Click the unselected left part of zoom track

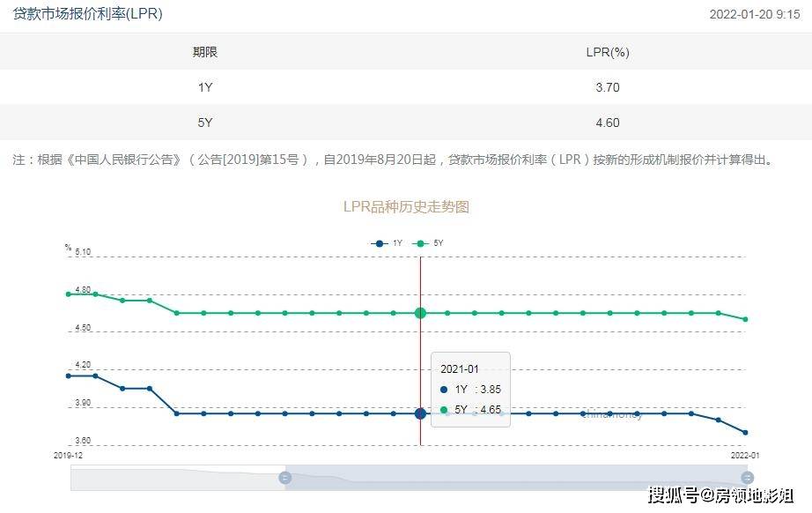pyautogui.click(x=176, y=478)
